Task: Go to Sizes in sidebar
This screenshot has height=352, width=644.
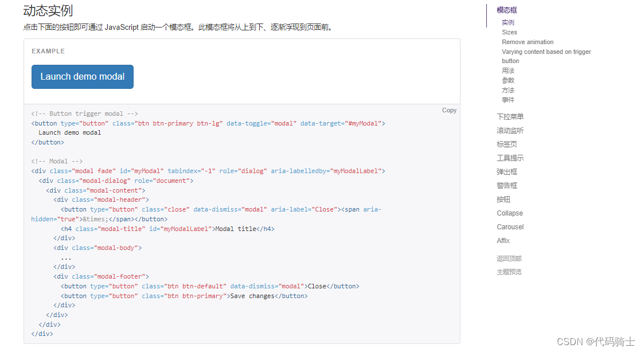Action: coord(509,33)
